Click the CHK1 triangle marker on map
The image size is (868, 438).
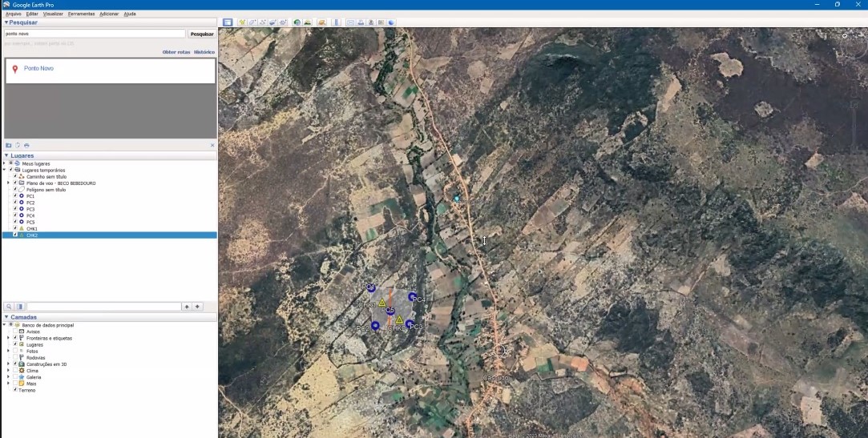[x=382, y=303]
